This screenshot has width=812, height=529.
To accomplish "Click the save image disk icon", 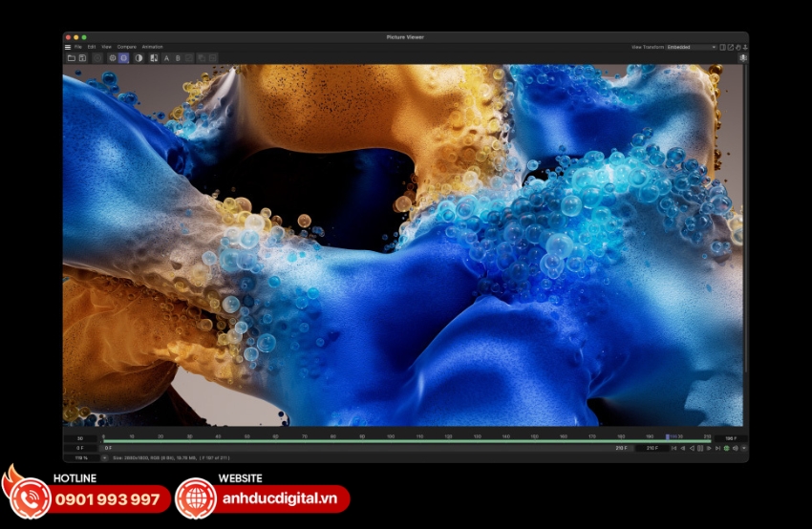I will point(82,58).
